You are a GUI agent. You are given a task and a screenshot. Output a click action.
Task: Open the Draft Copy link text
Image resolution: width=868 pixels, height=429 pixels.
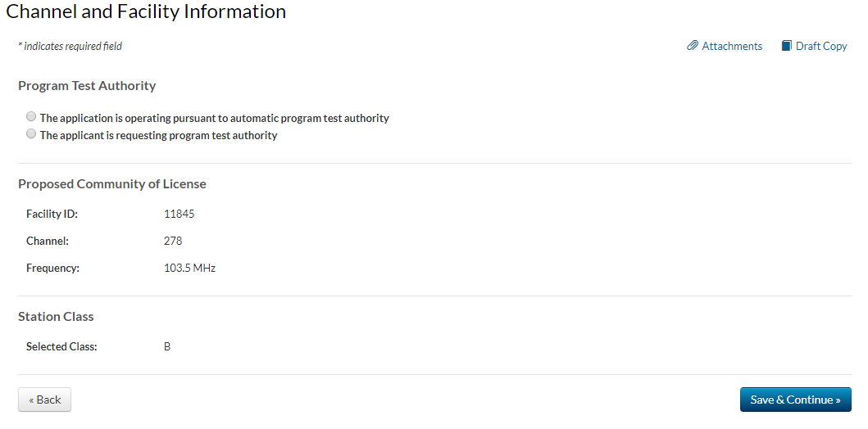pyautogui.click(x=821, y=46)
